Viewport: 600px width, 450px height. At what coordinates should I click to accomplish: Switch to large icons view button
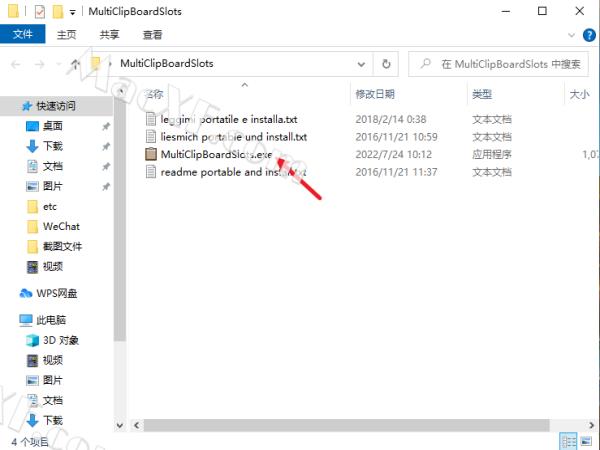point(586,441)
